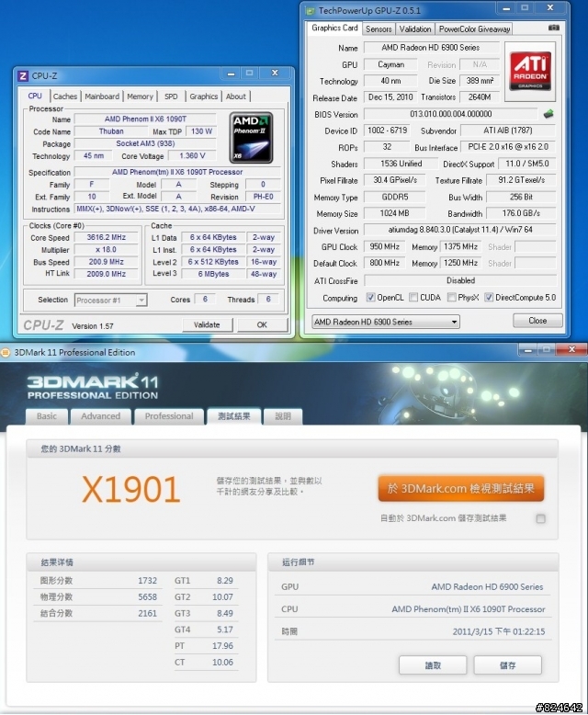This screenshot has width=588, height=715.
Task: Click the AMD Phenom II logo in CPU-Z
Action: [251, 138]
